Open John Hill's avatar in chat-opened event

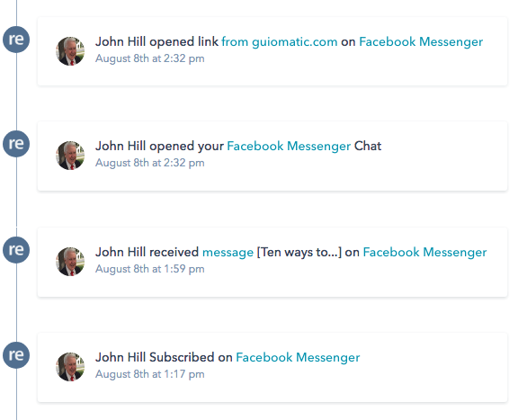pos(70,156)
